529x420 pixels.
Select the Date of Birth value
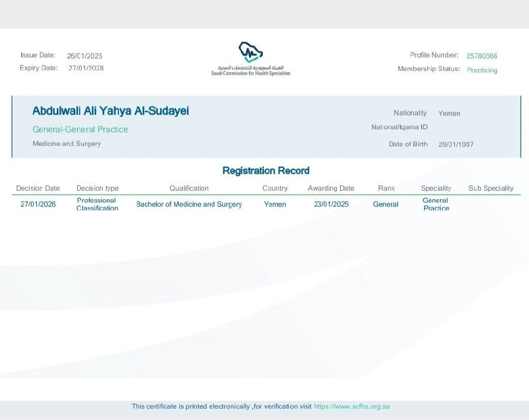(x=456, y=145)
